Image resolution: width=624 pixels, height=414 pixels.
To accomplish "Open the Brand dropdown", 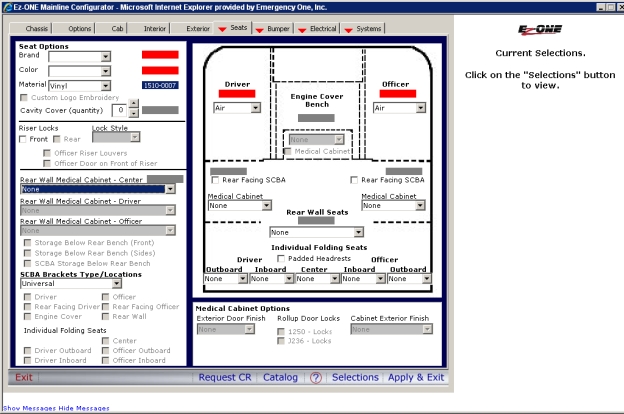I will (x=80, y=57).
